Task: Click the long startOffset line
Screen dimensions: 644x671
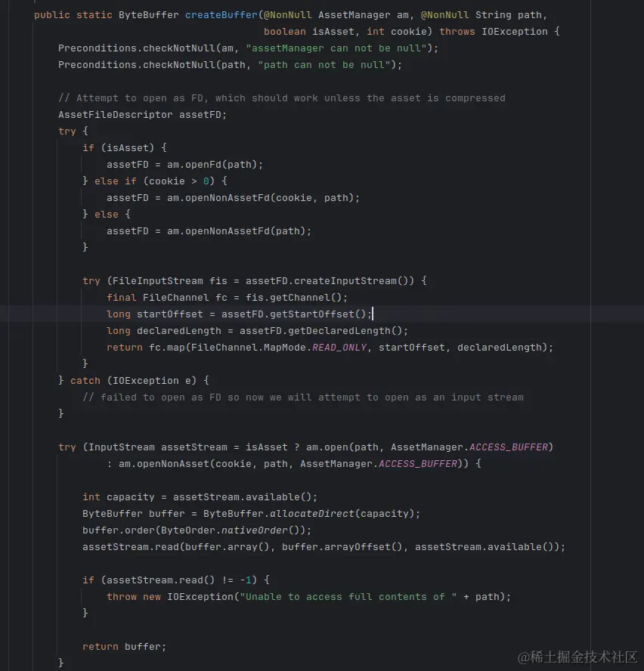Action: (239, 314)
